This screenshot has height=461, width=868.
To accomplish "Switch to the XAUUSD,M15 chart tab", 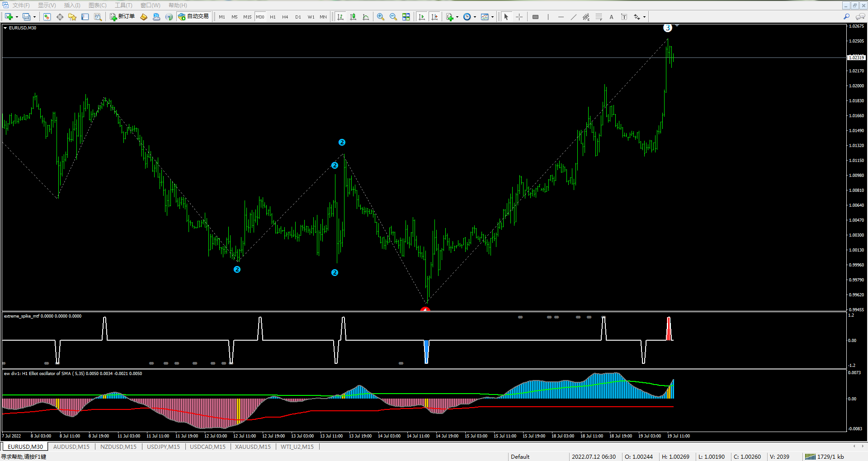I will click(x=253, y=447).
